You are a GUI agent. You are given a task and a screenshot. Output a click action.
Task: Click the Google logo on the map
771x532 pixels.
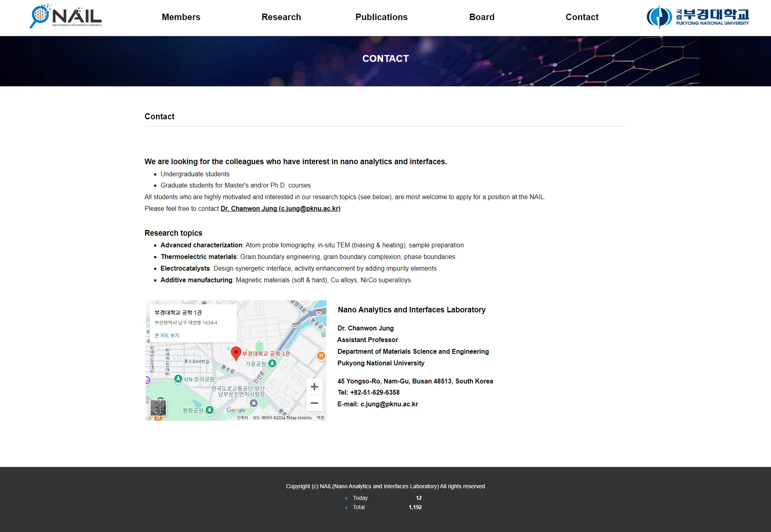click(236, 410)
